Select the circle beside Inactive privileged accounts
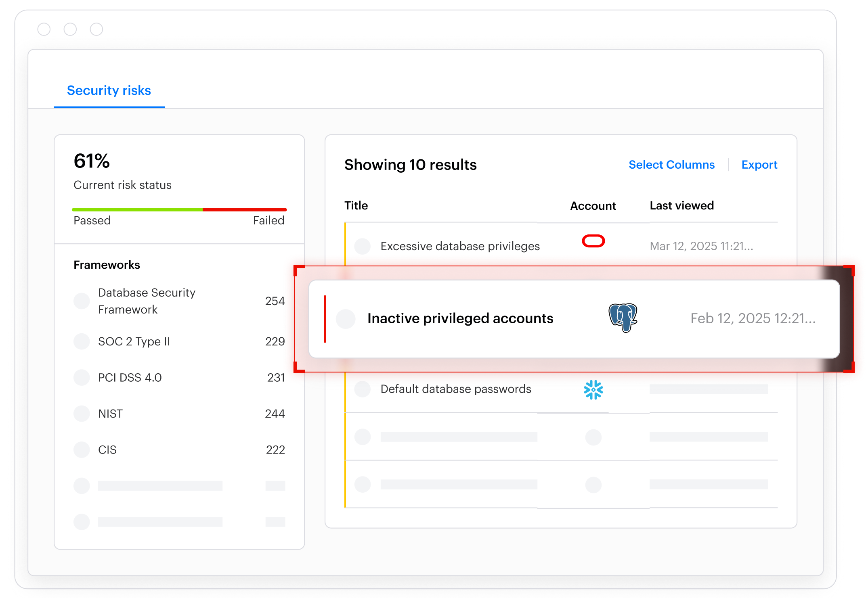The height and width of the screenshot is (598, 868). [346, 319]
